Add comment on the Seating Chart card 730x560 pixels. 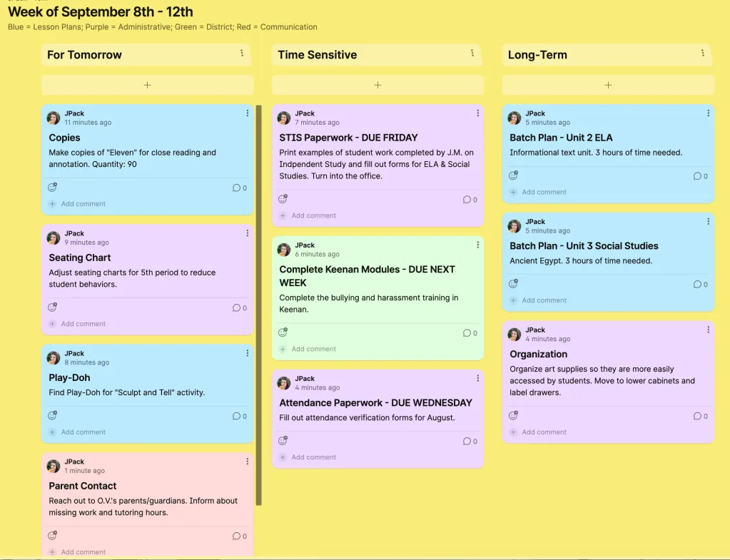(78, 324)
